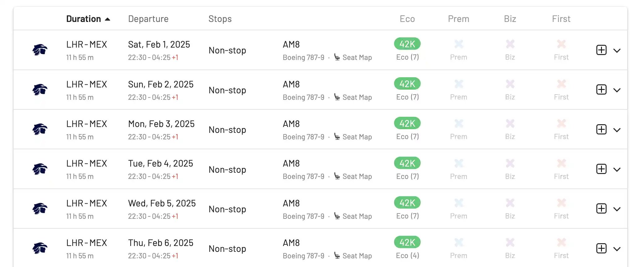Open Seat Map for Mon, Feb 3 flight
This screenshot has width=644, height=267.
353,137
